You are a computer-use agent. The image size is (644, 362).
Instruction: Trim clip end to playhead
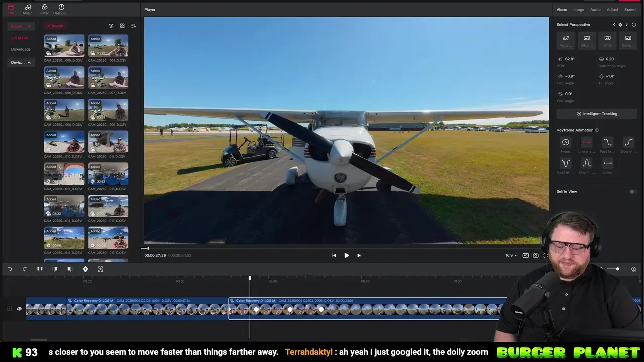click(70, 269)
